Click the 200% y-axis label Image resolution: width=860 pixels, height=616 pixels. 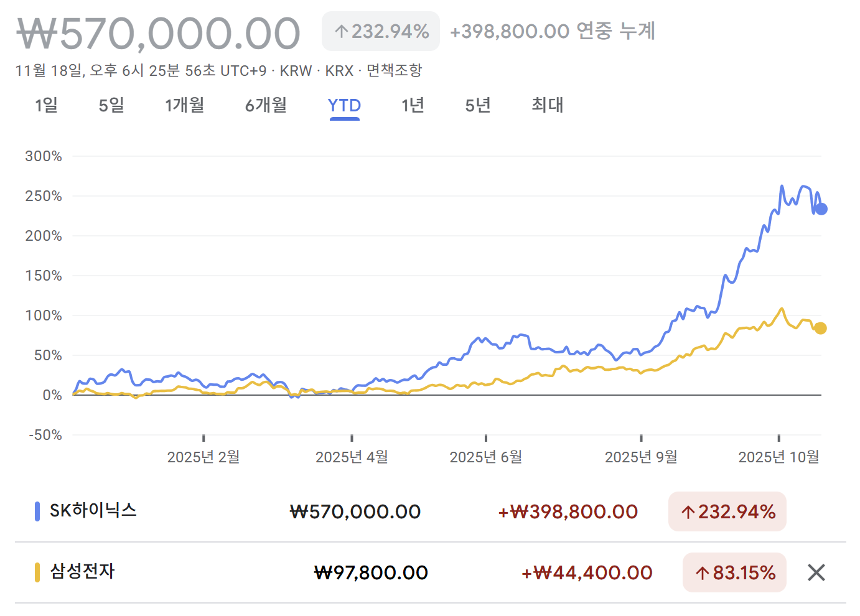44,236
